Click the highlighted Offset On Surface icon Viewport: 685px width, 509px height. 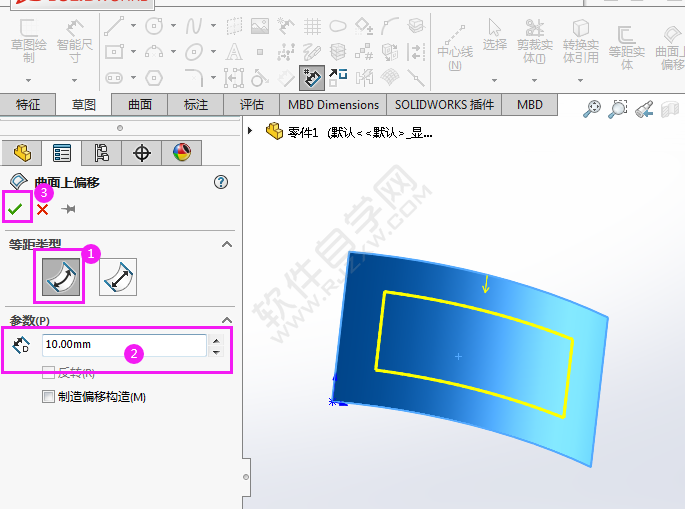[312, 78]
